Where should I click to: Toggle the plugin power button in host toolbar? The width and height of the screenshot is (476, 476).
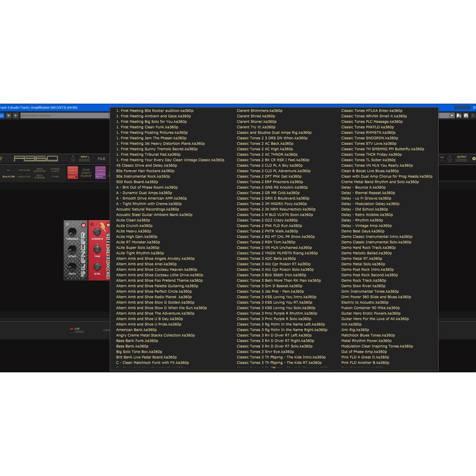click(x=1, y=116)
